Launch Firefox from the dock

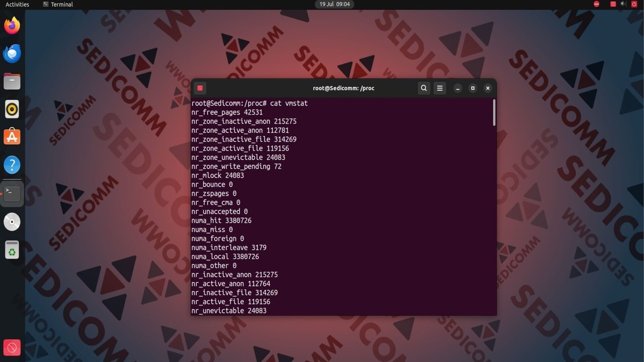(12, 25)
